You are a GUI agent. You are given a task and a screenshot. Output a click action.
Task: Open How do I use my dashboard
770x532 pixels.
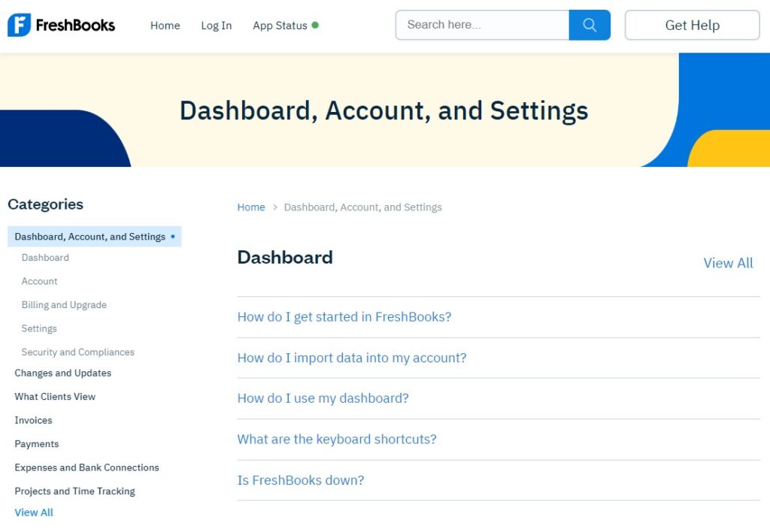(x=323, y=398)
